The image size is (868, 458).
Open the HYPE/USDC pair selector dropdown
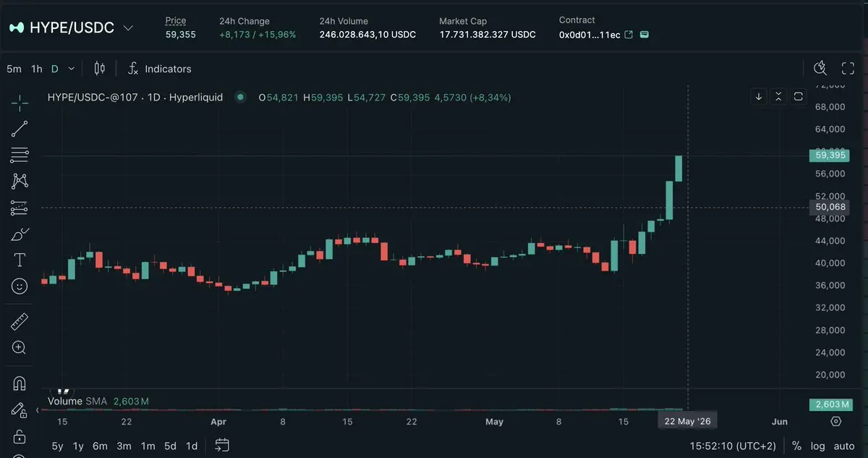pos(128,28)
